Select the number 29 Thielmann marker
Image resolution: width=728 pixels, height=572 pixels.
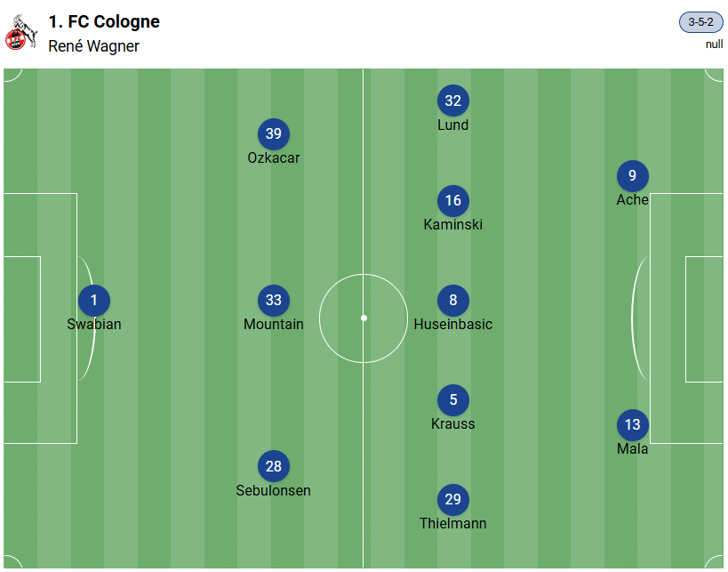coord(453,500)
